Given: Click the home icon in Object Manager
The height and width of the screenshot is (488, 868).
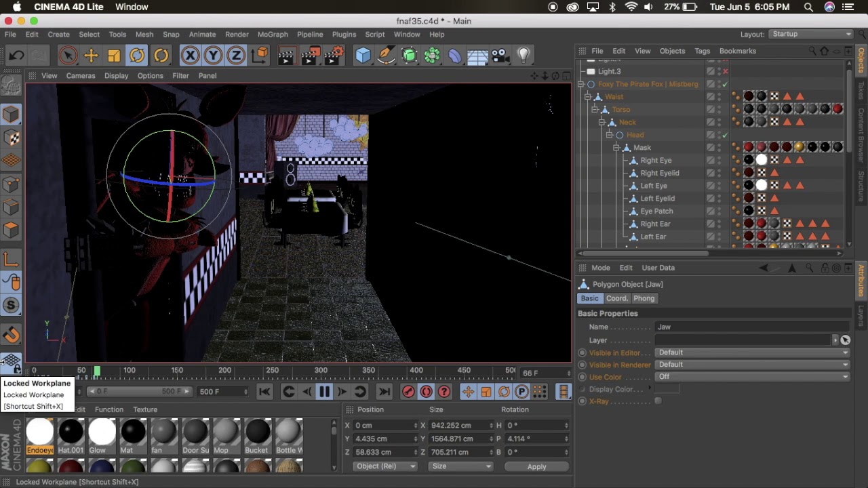Looking at the screenshot, I should click(x=825, y=51).
